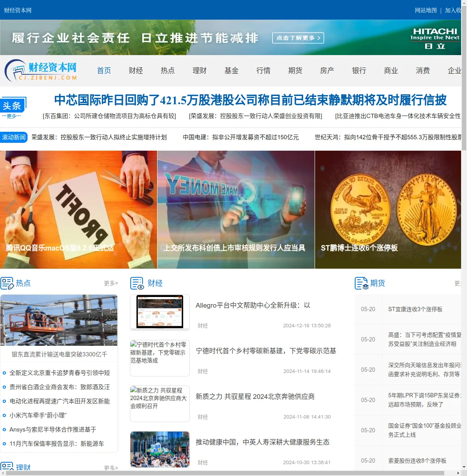Open scrolling news 世纪天鸿 item
The height and width of the screenshot is (476, 467).
click(x=388, y=137)
